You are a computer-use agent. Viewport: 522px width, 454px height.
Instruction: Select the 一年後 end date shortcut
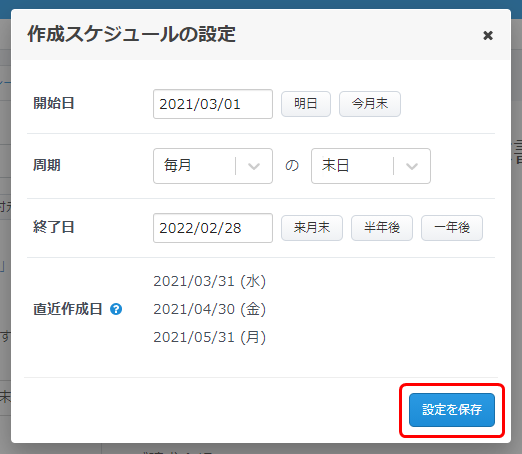pyautogui.click(x=452, y=228)
